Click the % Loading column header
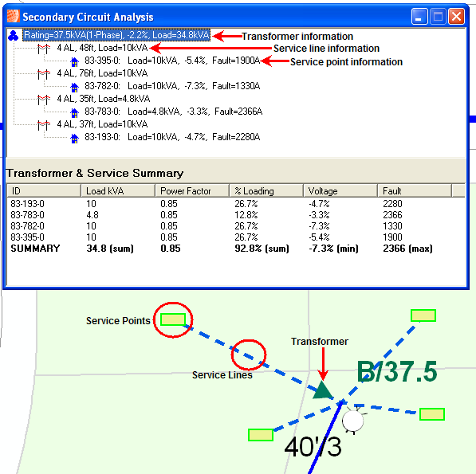Viewport: 476px width, 474px height. pyautogui.click(x=266, y=190)
